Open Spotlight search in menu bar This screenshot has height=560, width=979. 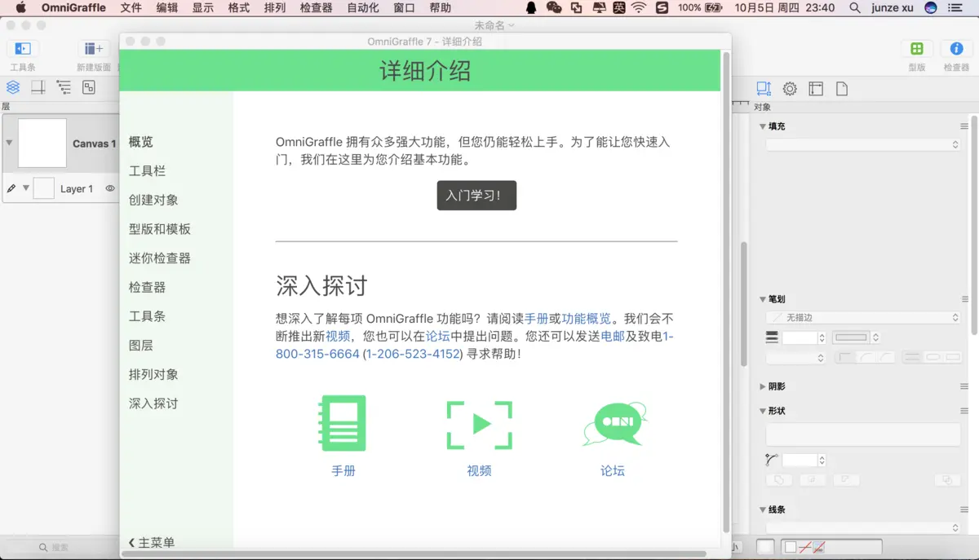pyautogui.click(x=855, y=8)
